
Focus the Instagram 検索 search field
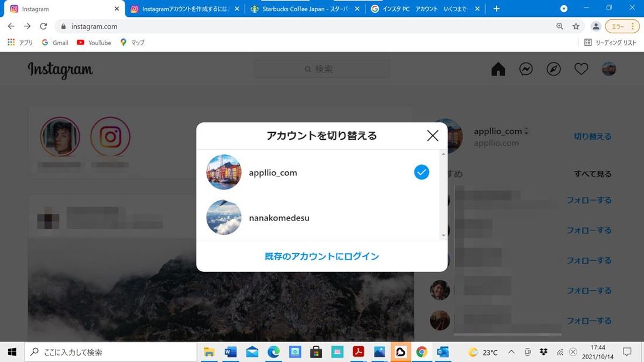click(x=322, y=69)
